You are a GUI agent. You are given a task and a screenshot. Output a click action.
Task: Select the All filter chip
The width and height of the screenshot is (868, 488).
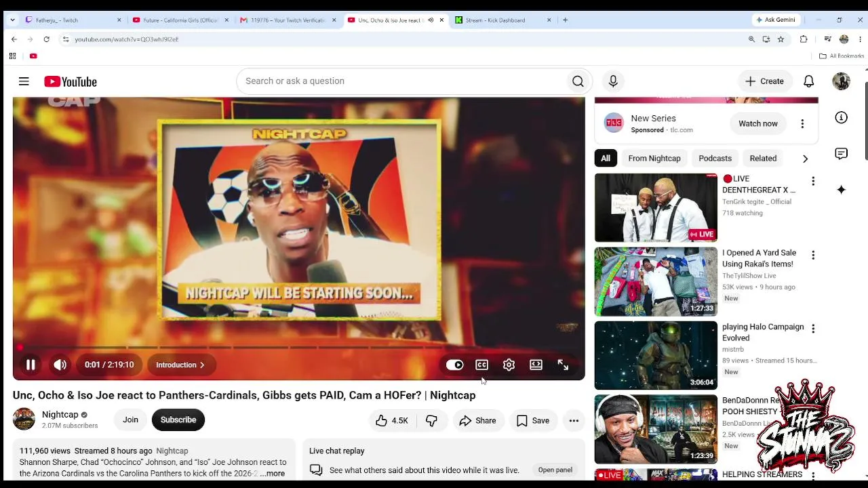(606, 159)
